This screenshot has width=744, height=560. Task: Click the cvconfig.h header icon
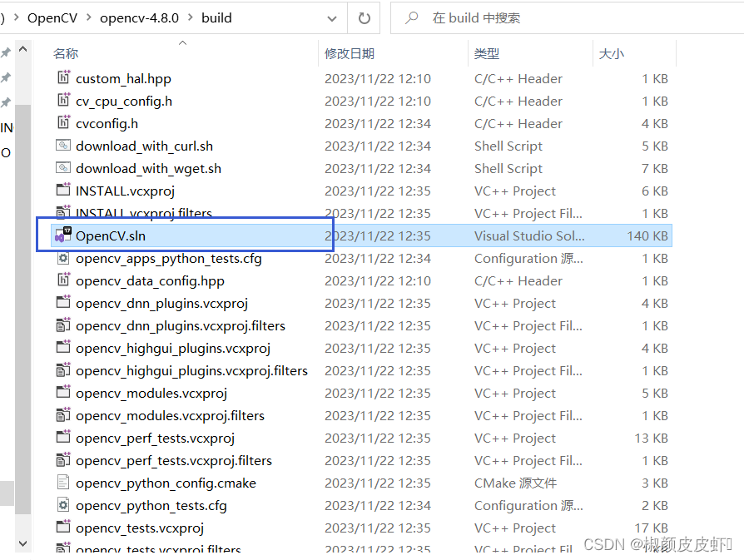pyautogui.click(x=63, y=122)
